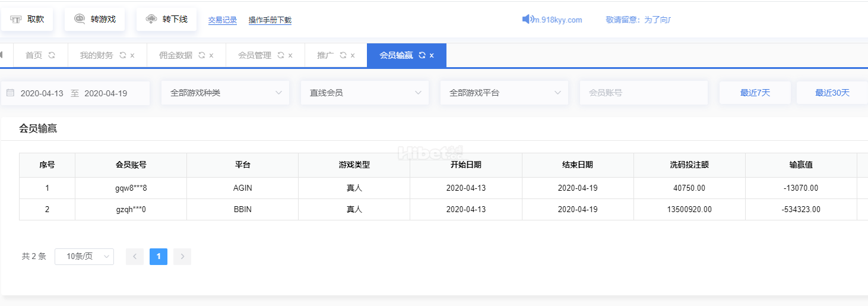Expand the 全部游戏平台 dropdown
Screen dimensions: 868x306
tap(504, 93)
